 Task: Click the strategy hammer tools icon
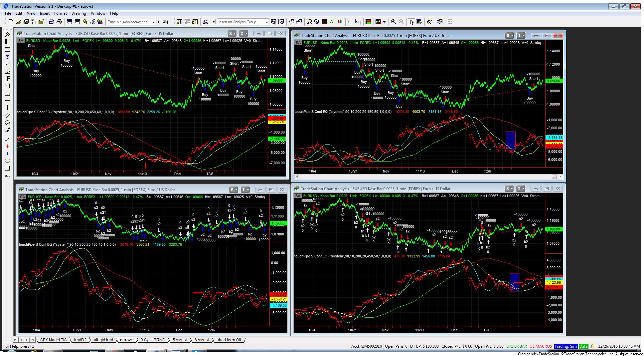pyautogui.click(x=429, y=22)
